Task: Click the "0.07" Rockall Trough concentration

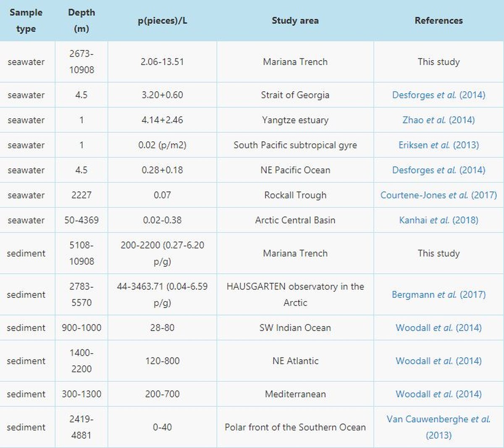Action: tap(162, 195)
